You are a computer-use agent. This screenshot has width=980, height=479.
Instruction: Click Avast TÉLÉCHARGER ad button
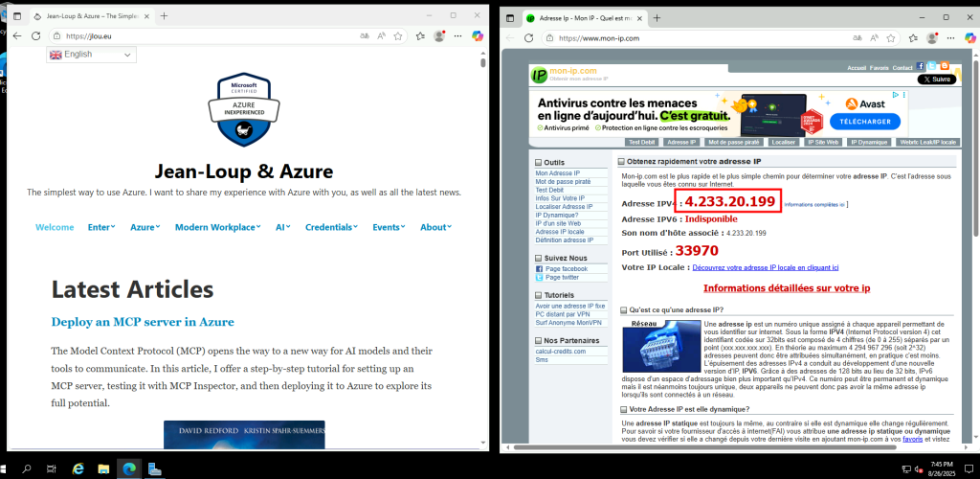pos(865,122)
